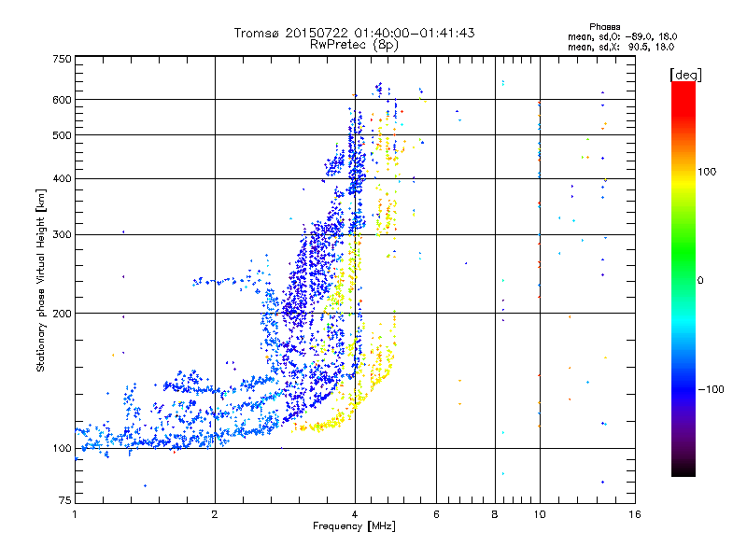
Task: Click the x-axis label "16"
Action: point(635,514)
